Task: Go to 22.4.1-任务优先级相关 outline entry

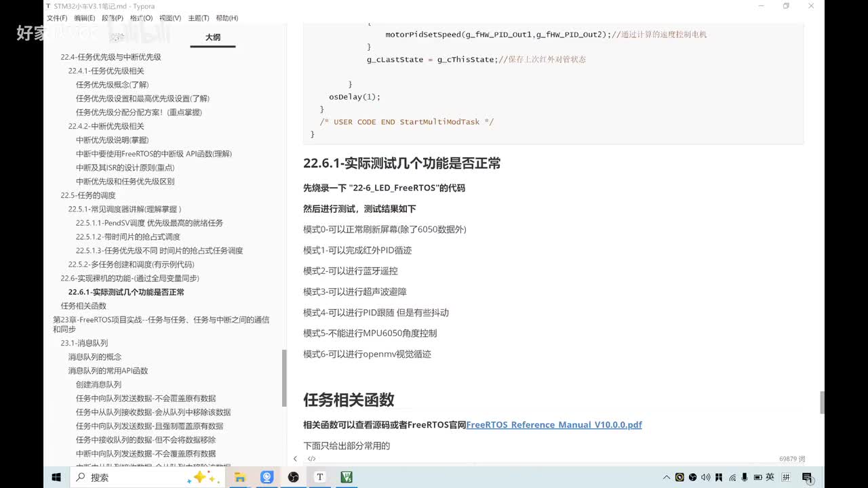Action: (106, 70)
